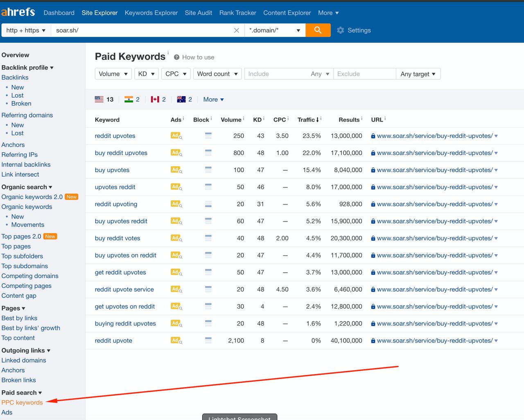The width and height of the screenshot is (524, 420).
Task: Click the ahrefs logo
Action: click(x=18, y=12)
